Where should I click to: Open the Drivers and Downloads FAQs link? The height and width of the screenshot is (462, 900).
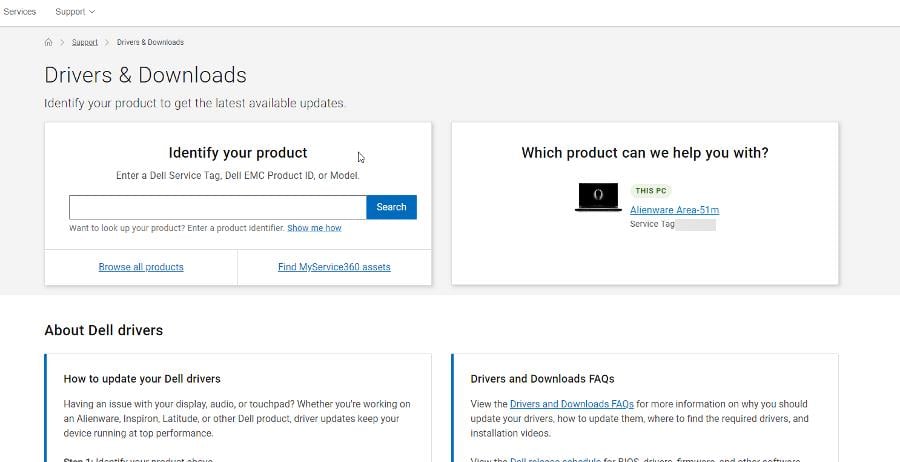pyautogui.click(x=572, y=403)
